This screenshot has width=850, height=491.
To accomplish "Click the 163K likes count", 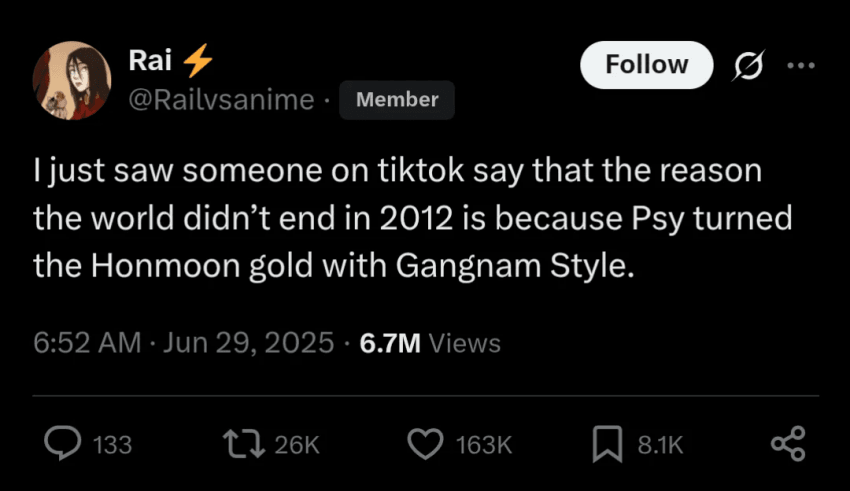I will pos(484,445).
